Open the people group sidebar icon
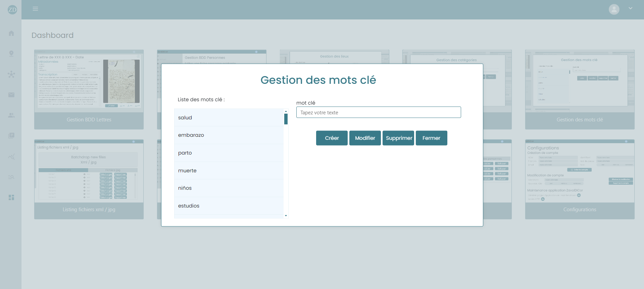 (11, 115)
